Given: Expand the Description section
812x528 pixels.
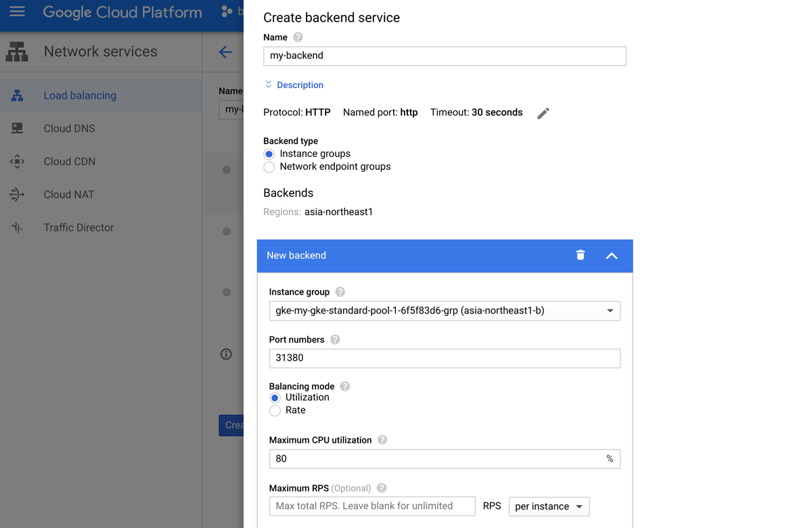Looking at the screenshot, I should click(x=294, y=85).
